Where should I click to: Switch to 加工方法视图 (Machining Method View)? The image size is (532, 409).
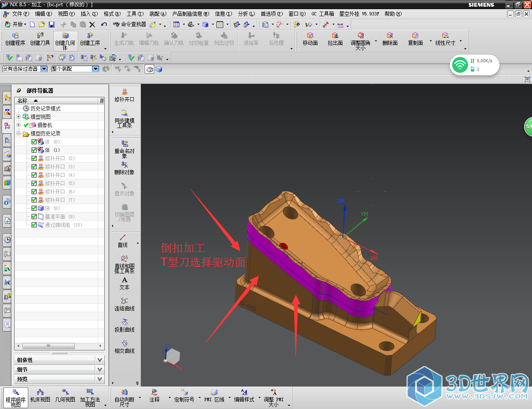(90, 398)
